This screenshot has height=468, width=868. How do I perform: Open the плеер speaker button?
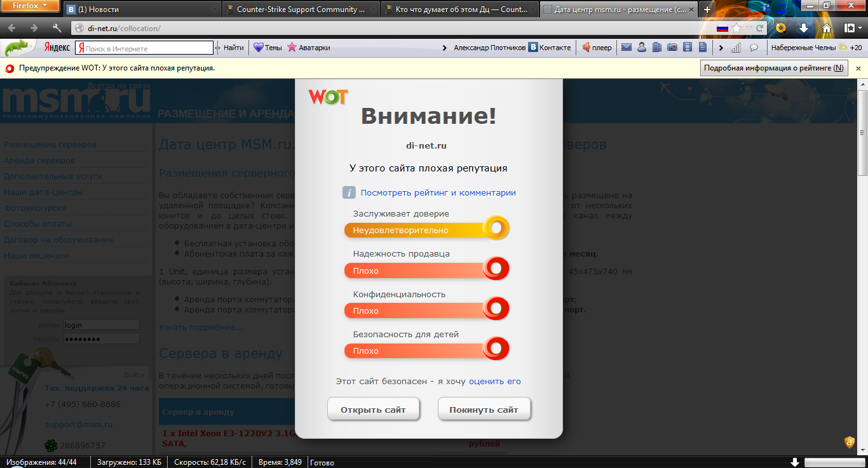click(x=597, y=48)
